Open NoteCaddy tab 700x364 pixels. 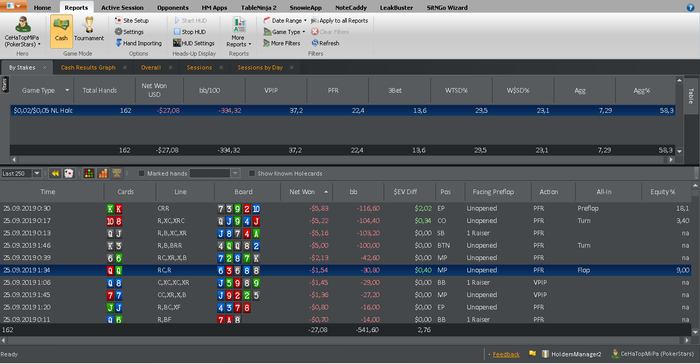coord(351,8)
